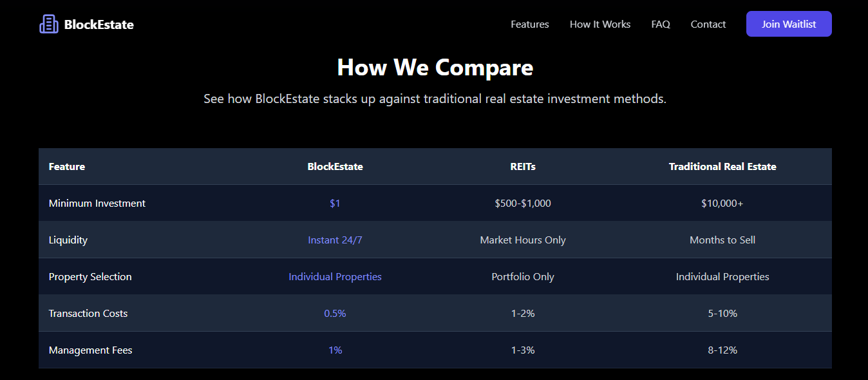Click Individual Properties under BlockEstate
The height and width of the screenshot is (380, 868).
(335, 276)
